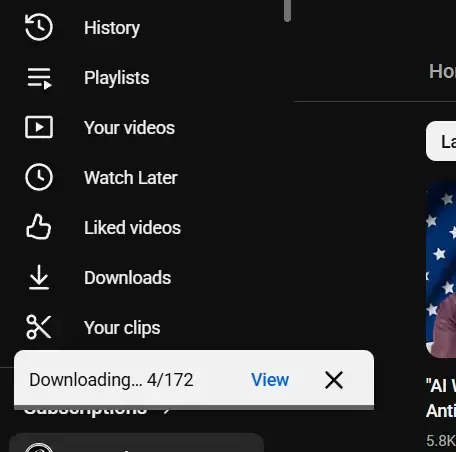Click the Downloading… 4/172 status text
Screen dimensions: 456x452
click(x=111, y=380)
